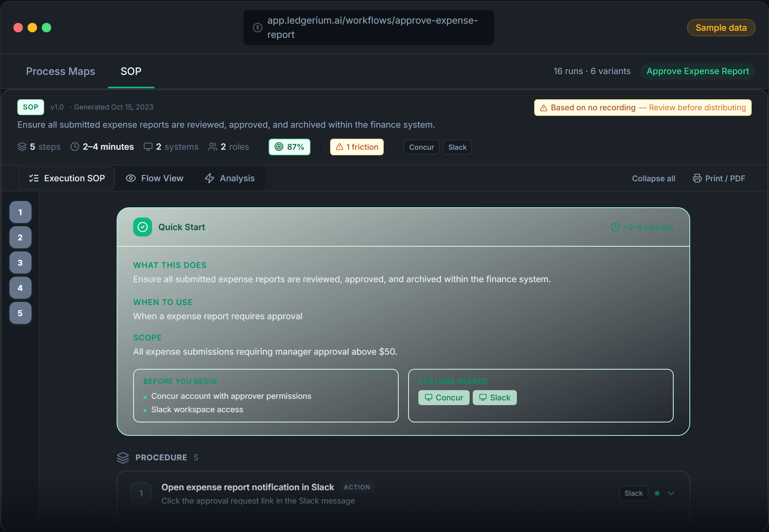This screenshot has width=769, height=532.
Task: Jump to step 1 in sidebar
Action: point(20,212)
